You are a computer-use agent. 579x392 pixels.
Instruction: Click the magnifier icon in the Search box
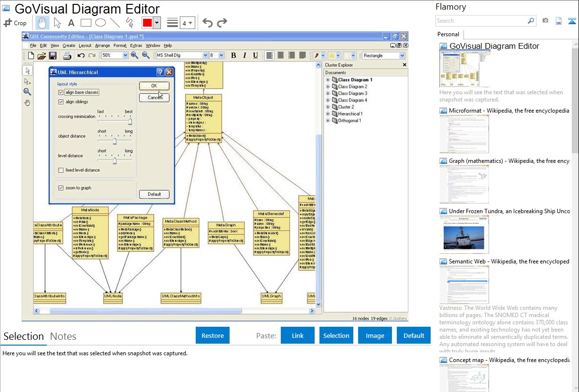[x=531, y=21]
